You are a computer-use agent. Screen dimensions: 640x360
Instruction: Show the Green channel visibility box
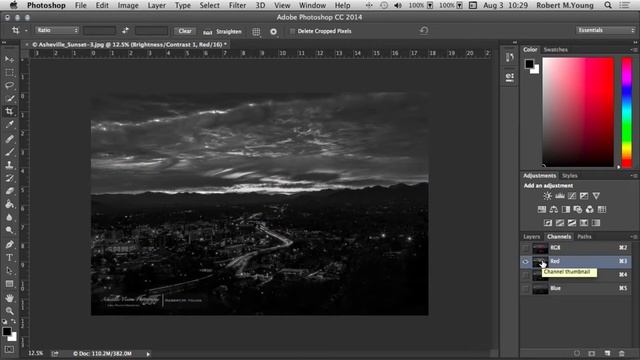[526, 275]
